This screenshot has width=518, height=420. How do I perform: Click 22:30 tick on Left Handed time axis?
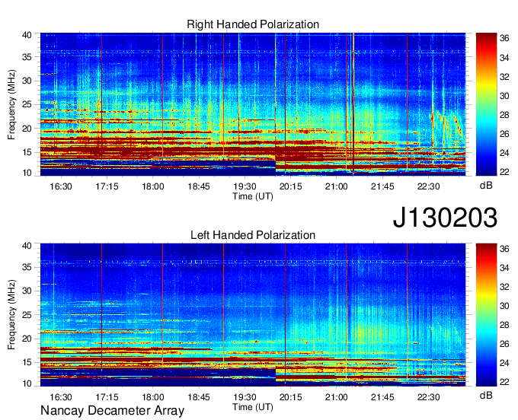(428, 397)
